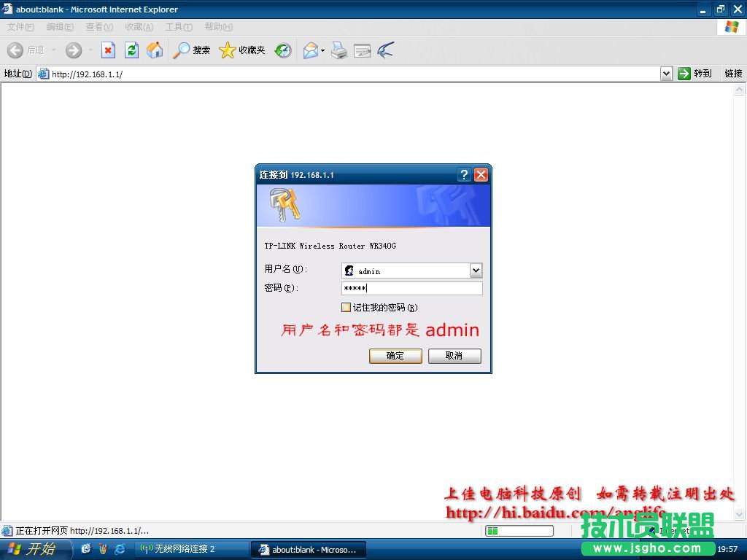Open the 帮助(H) menu

point(219,27)
